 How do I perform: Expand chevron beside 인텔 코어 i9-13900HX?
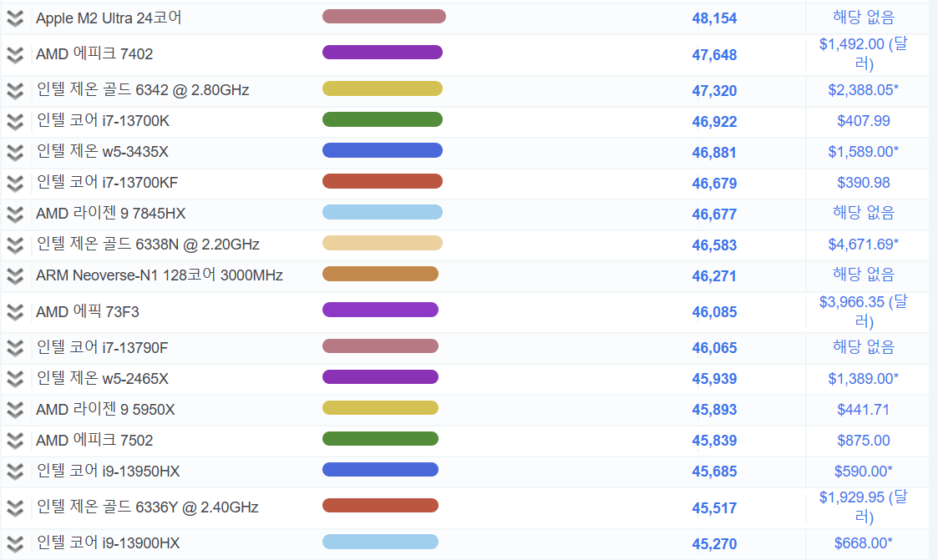point(15,544)
